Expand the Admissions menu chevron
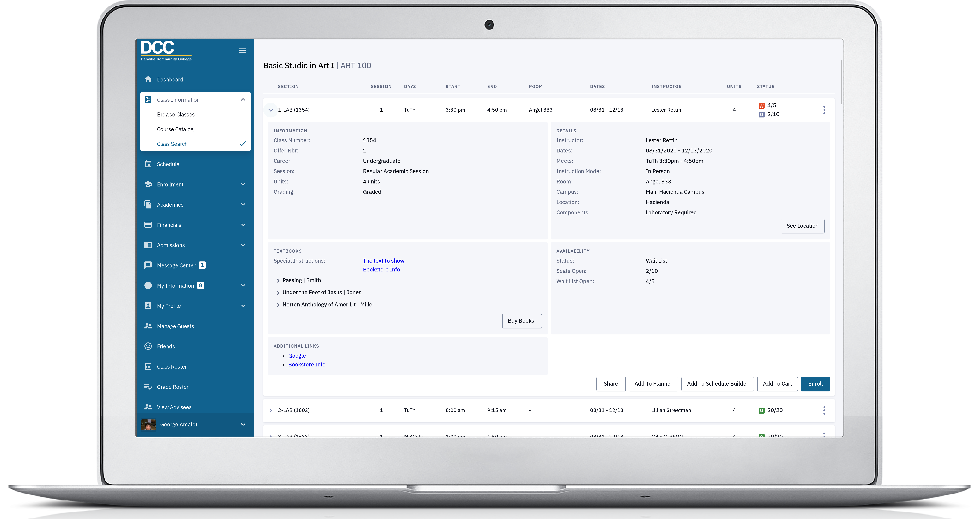 click(243, 245)
